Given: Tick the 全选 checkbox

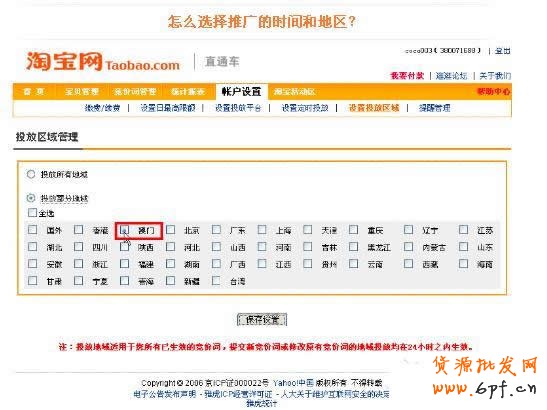Looking at the screenshot, I should pos(32,213).
